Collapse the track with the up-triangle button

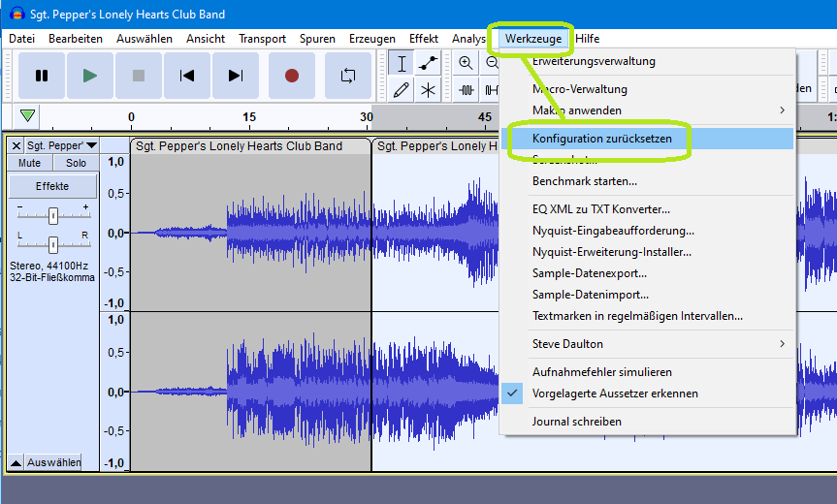point(16,462)
